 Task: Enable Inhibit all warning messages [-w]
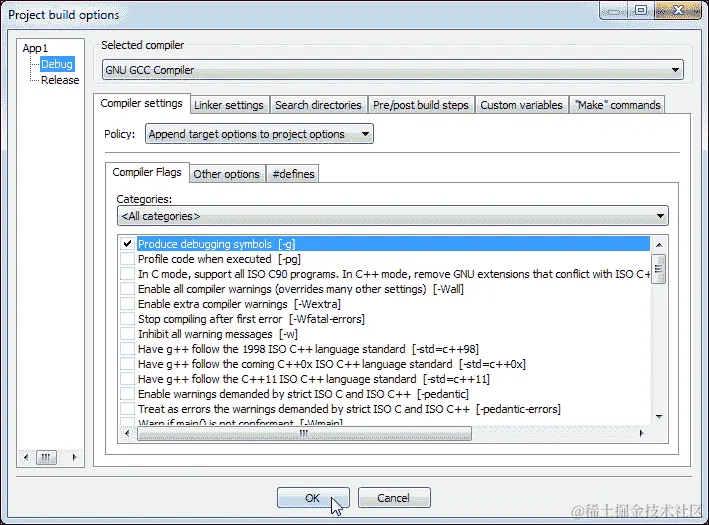pyautogui.click(x=127, y=334)
